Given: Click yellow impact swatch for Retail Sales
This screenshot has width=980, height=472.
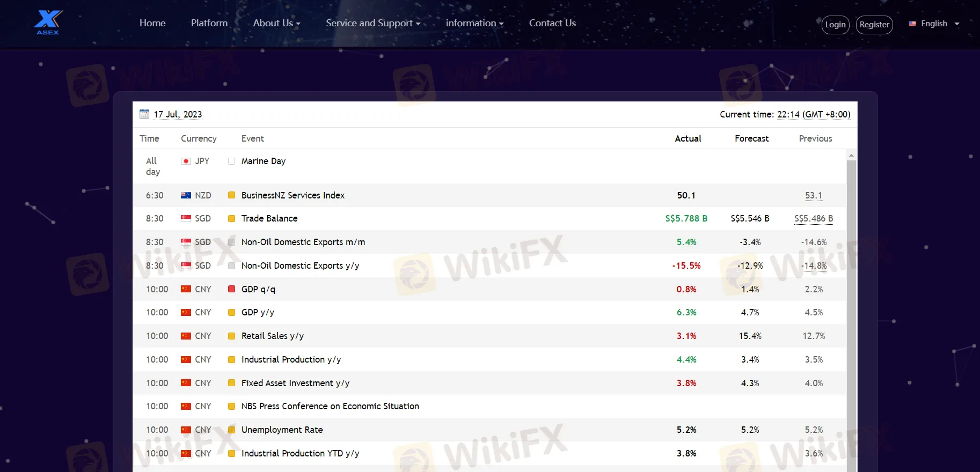Looking at the screenshot, I should 232,336.
